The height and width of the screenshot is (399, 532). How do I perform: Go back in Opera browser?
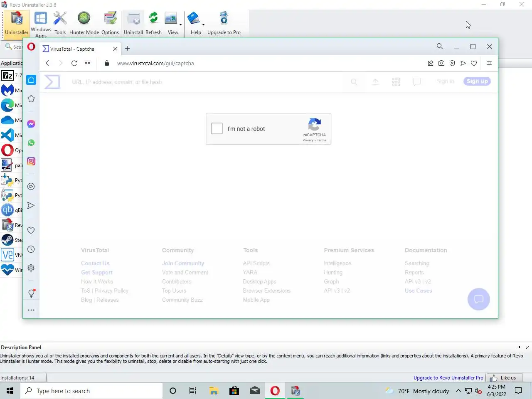[47, 63]
